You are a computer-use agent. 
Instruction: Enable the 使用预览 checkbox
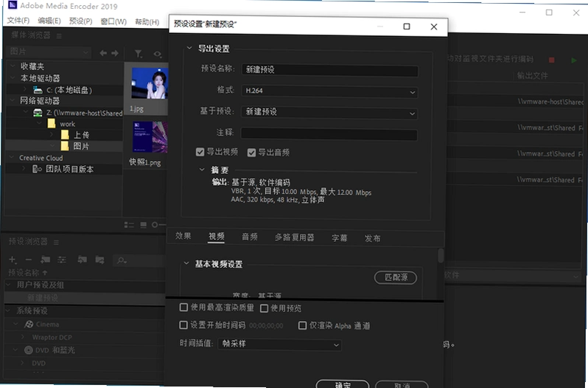[x=264, y=308]
